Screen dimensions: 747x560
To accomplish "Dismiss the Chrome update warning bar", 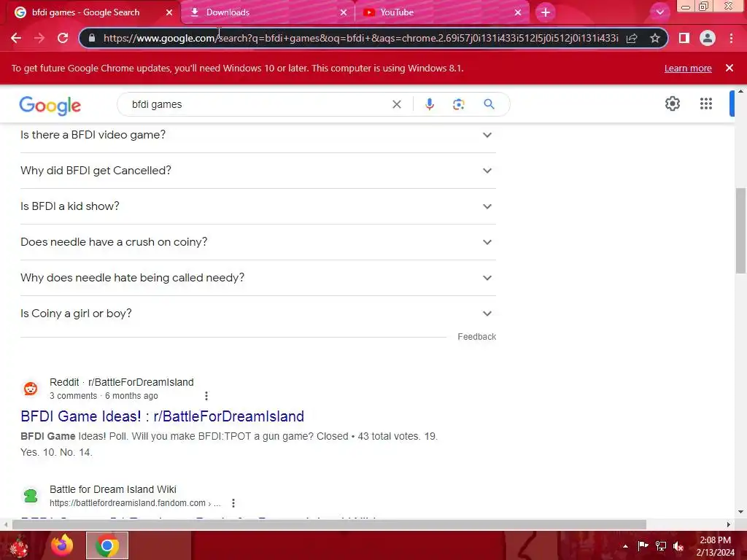I will point(729,68).
